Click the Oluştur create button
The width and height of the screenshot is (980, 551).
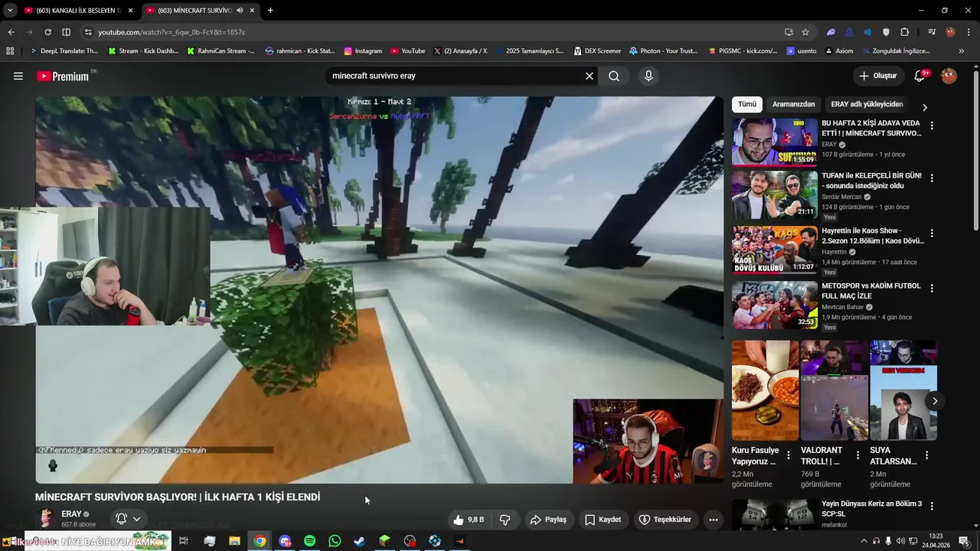pyautogui.click(x=877, y=76)
